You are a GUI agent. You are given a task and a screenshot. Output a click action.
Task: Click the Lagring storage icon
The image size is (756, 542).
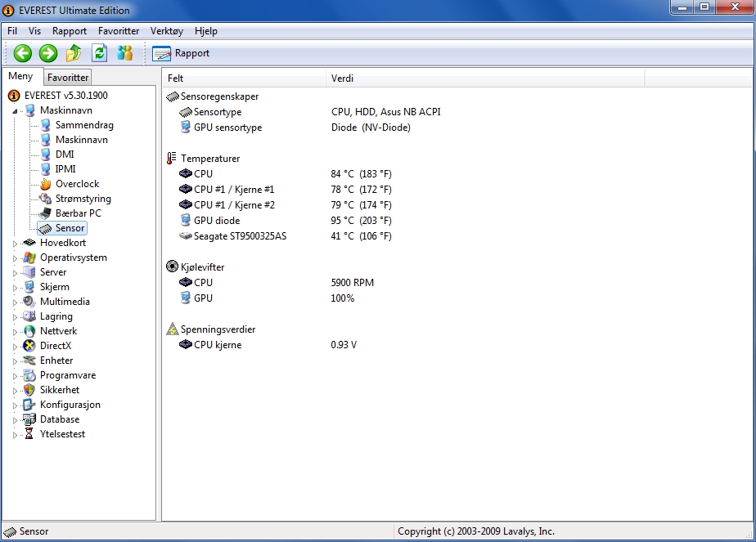[29, 316]
